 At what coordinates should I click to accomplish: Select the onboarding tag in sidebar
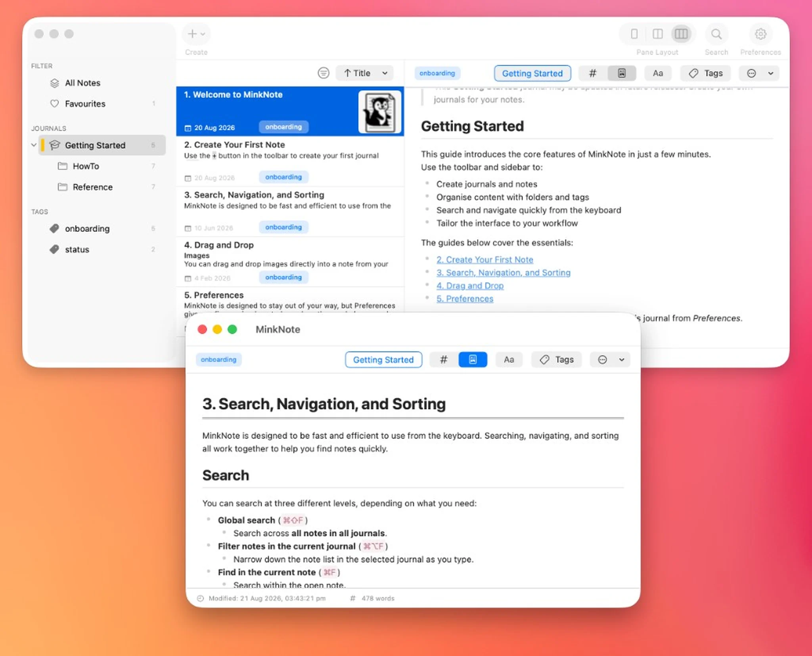click(102, 228)
